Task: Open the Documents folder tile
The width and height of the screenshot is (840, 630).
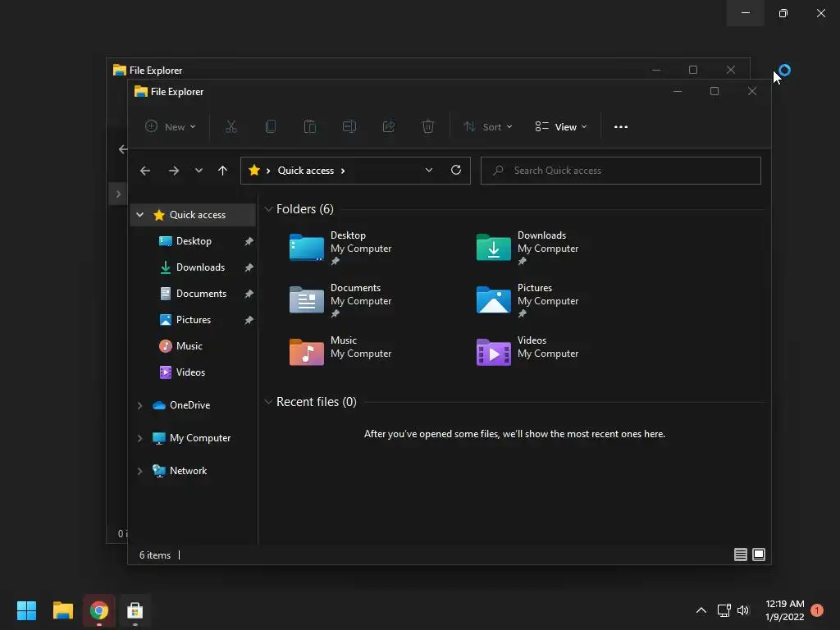Action: [x=340, y=300]
